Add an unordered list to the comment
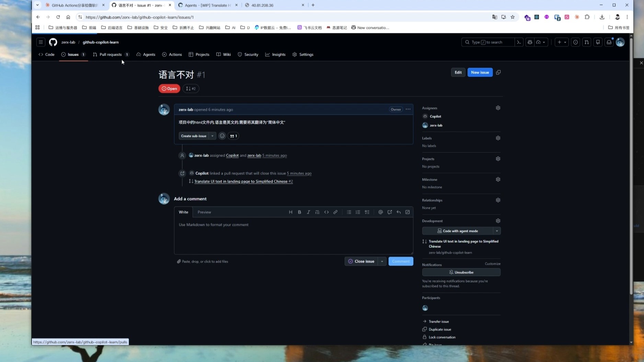644x362 pixels. click(349, 212)
